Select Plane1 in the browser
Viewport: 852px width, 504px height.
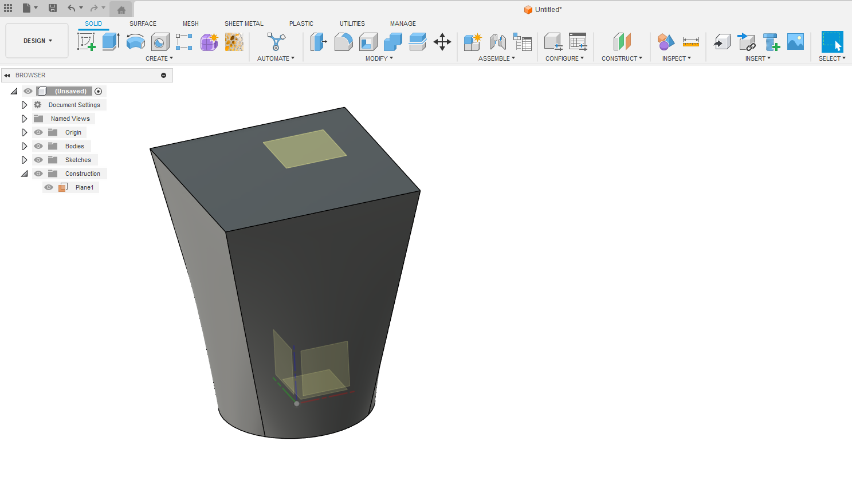coord(84,187)
